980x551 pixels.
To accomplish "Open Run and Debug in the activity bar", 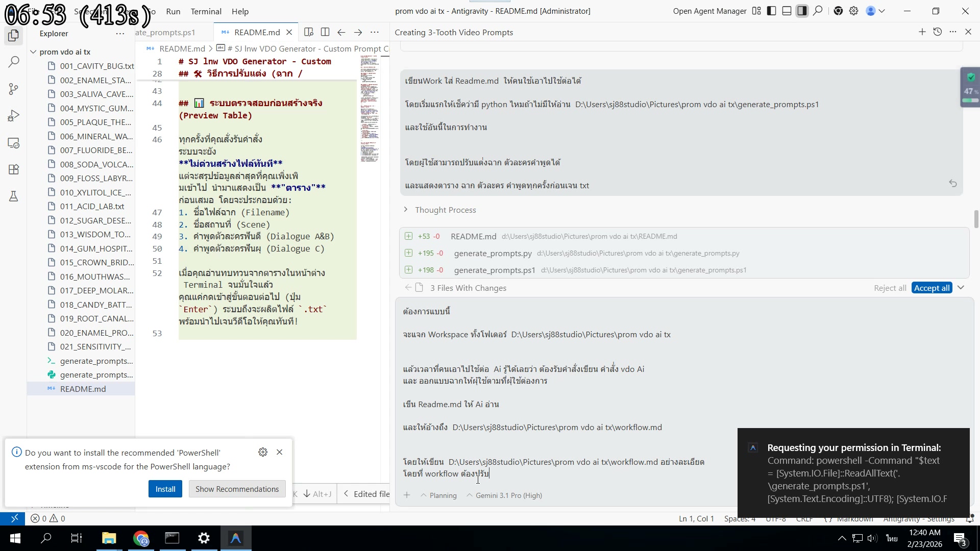I will (13, 115).
